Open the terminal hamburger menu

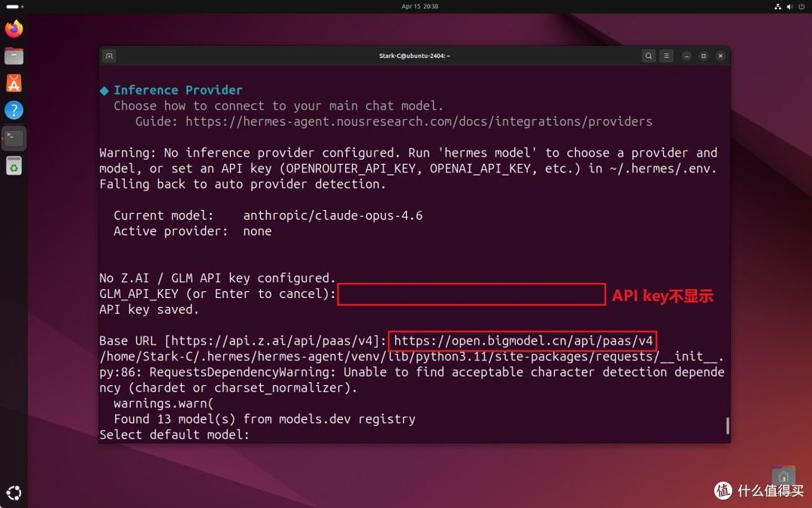[x=666, y=56]
